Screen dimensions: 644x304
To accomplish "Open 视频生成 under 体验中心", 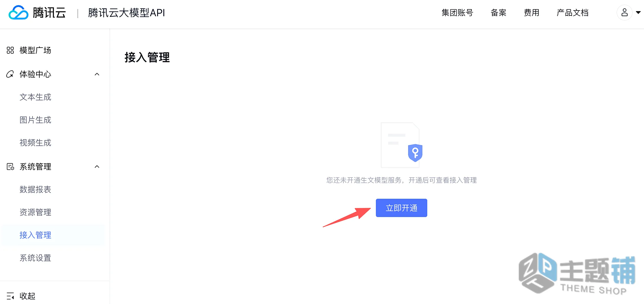I will (x=35, y=143).
